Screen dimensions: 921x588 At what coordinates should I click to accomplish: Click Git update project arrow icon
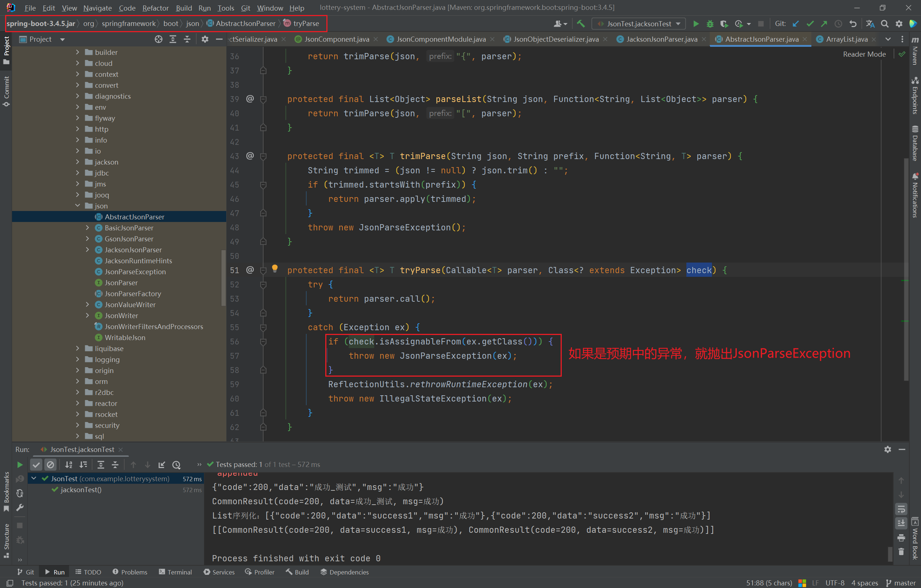[796, 24]
